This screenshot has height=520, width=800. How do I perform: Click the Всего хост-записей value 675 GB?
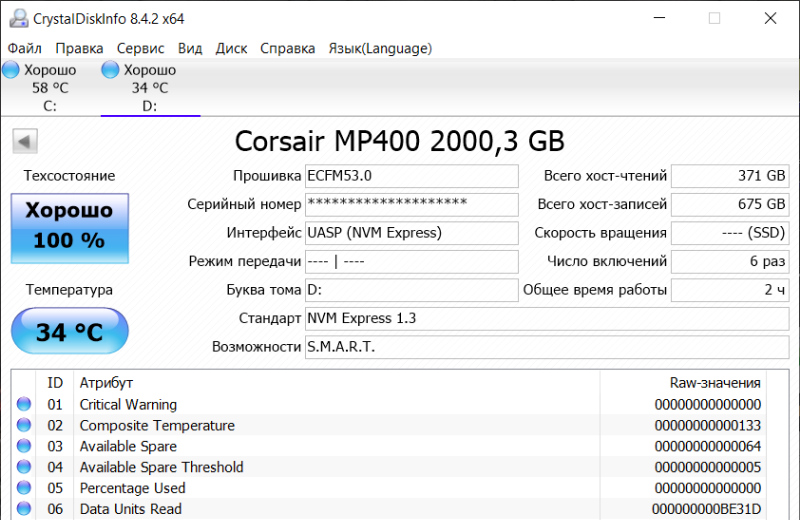click(730, 204)
